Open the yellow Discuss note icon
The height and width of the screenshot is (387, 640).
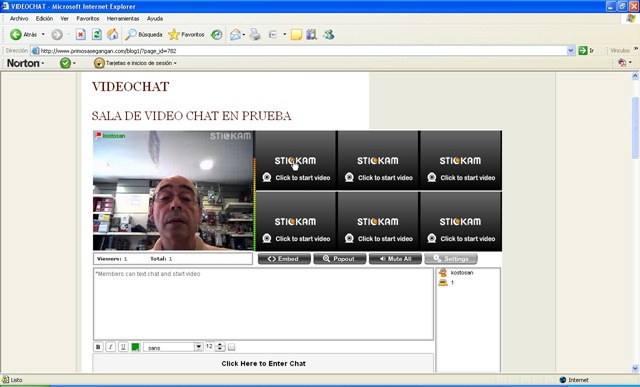(x=296, y=35)
